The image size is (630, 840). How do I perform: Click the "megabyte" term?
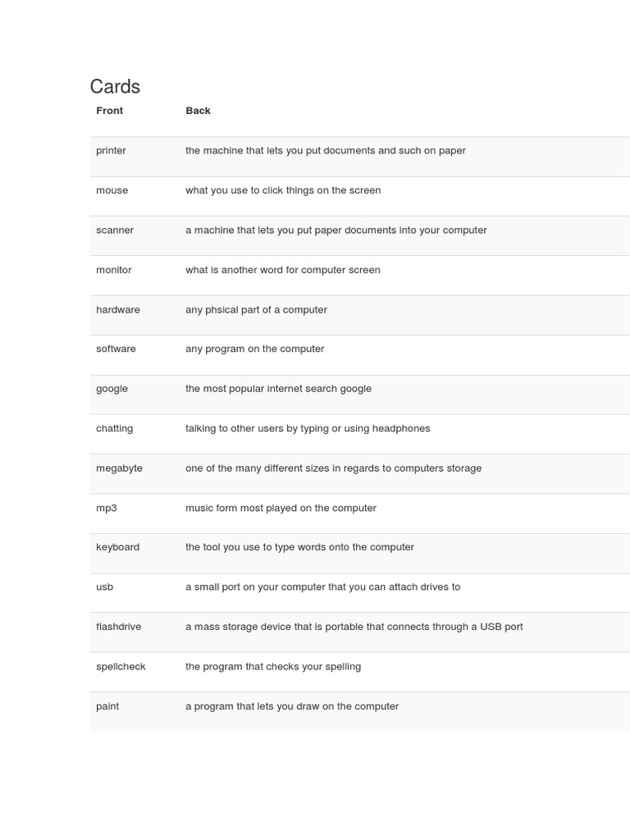click(x=119, y=468)
